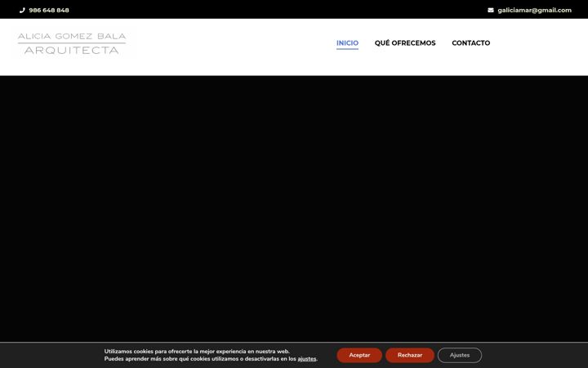Click the Alicia Gomez Bala Arquitecta logo
This screenshot has width=588, height=368.
pos(72,43)
